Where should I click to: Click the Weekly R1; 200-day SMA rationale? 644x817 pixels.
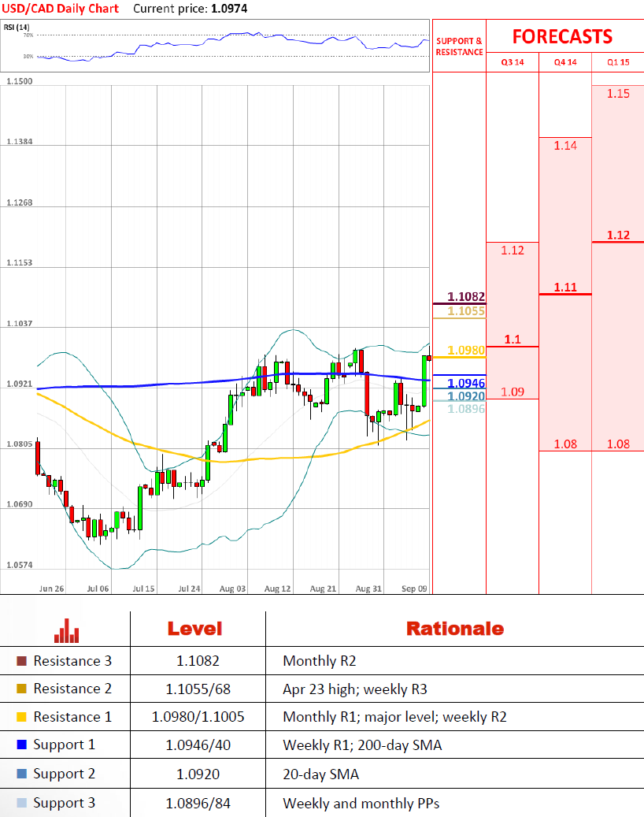[x=362, y=745]
